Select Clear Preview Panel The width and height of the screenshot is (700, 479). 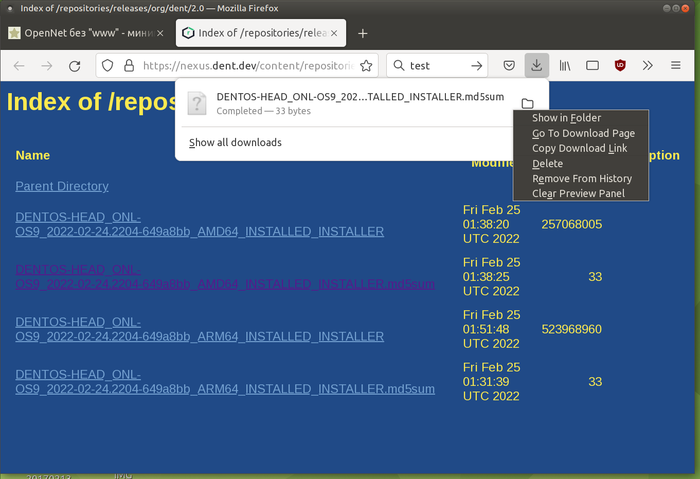[x=580, y=193]
